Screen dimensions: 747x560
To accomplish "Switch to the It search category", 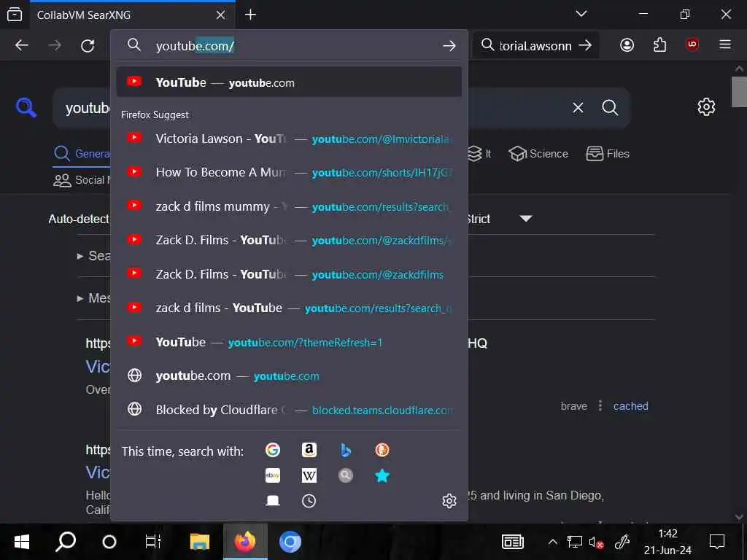I will [x=479, y=153].
